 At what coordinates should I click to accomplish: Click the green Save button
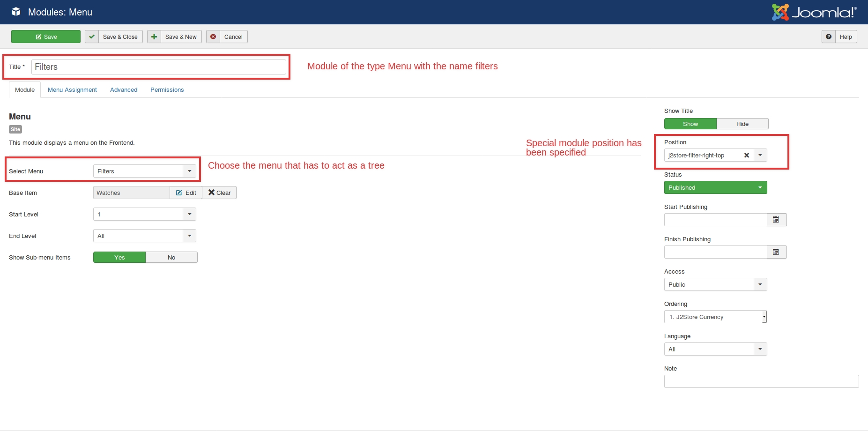(46, 37)
